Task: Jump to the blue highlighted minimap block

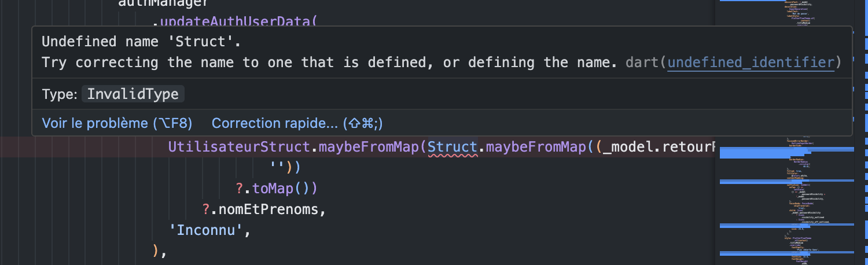Action: click(786, 153)
